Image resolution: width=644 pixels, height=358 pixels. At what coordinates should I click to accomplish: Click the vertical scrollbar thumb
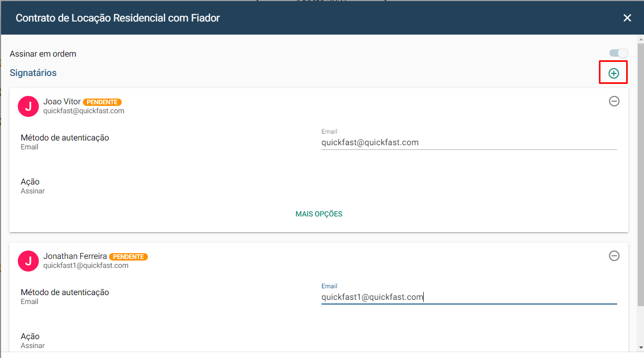[x=640, y=174]
